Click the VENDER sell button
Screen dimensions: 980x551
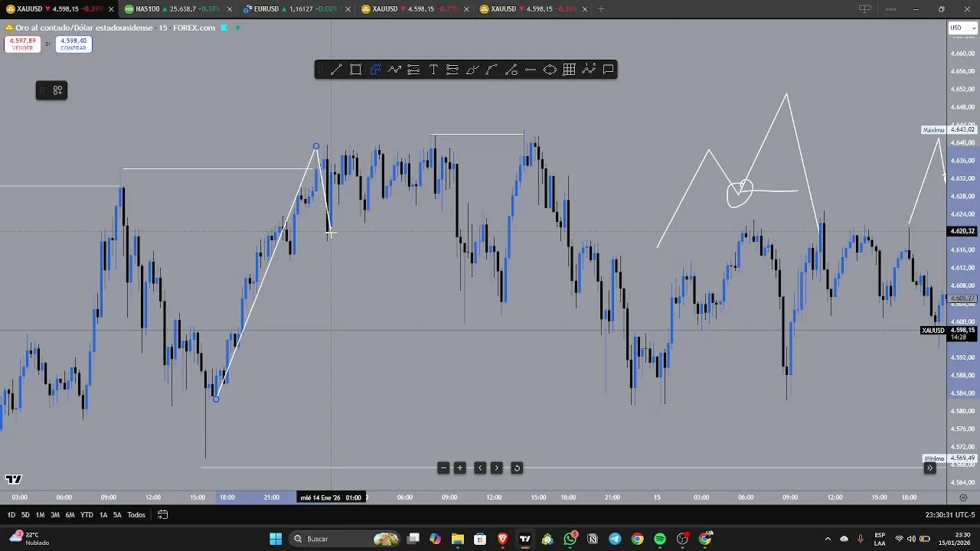[22, 44]
